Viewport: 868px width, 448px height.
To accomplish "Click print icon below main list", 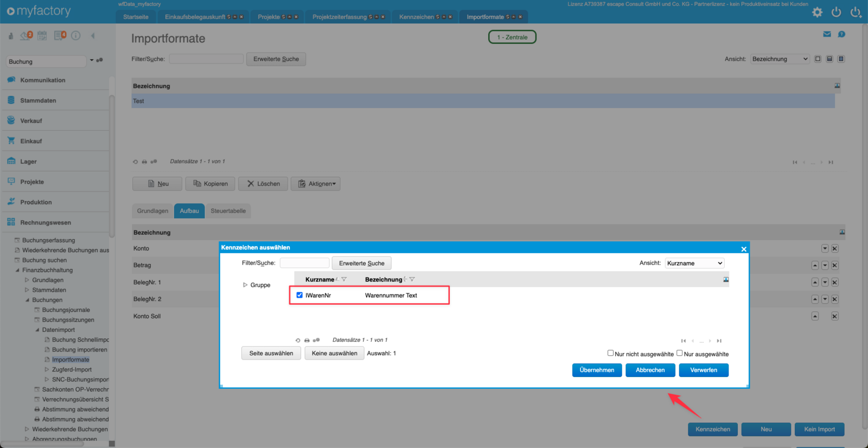I will point(144,162).
